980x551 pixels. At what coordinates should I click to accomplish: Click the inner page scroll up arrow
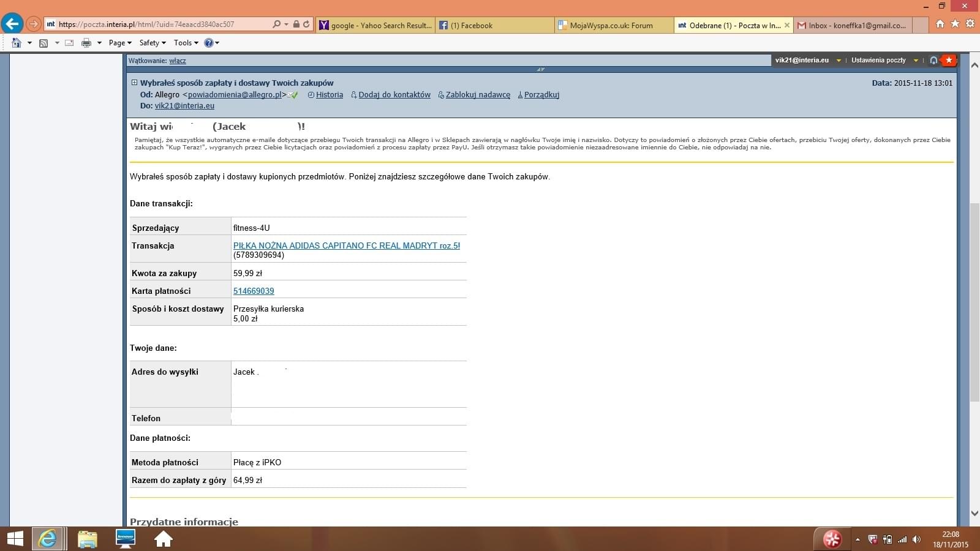(974, 64)
